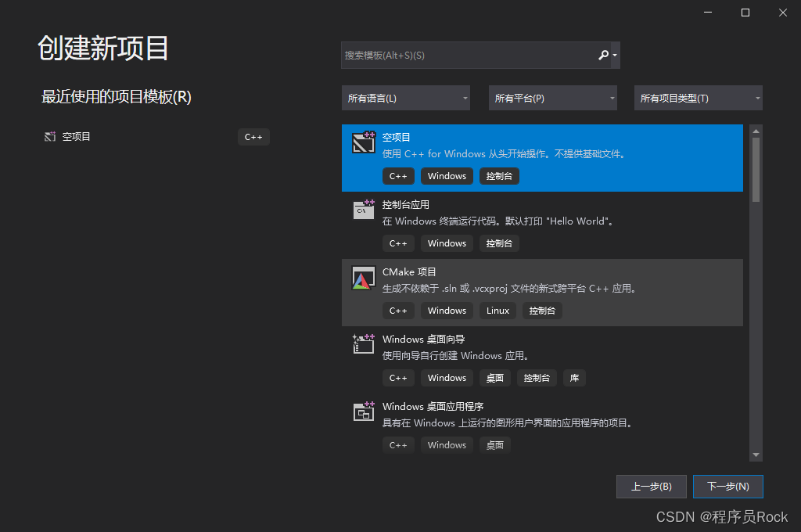The height and width of the screenshot is (532, 801).
Task: Click the C++ tag beside recent 空项目
Action: [253, 137]
